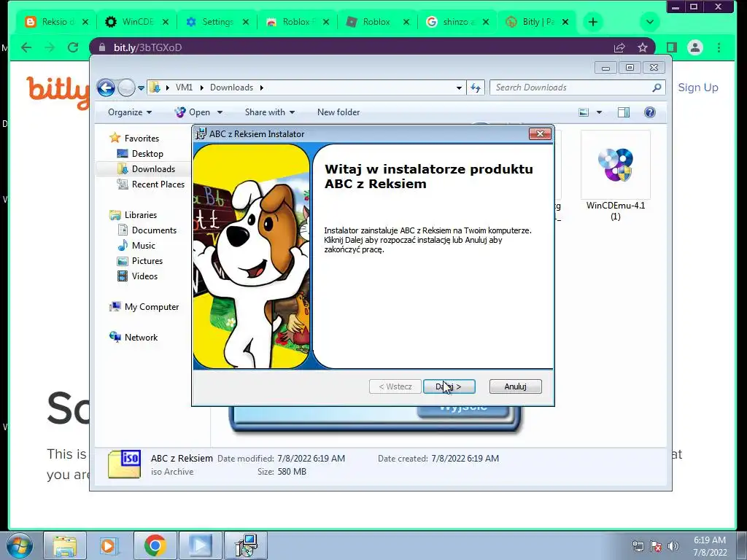
Task: Open Chrome three-dot menu
Action: (719, 47)
